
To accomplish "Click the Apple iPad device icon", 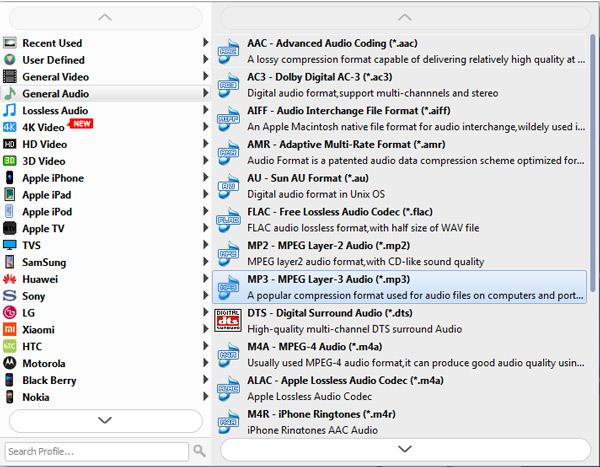I will click(x=10, y=194).
